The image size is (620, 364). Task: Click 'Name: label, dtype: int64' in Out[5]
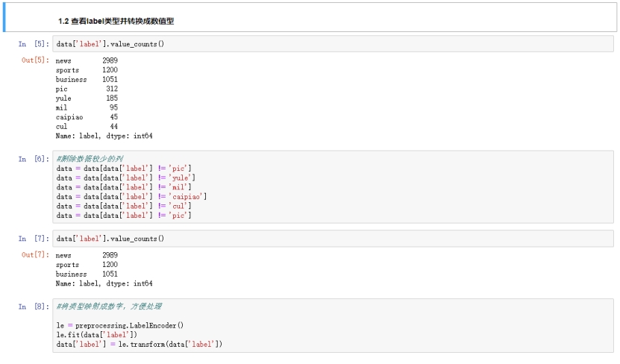pos(104,136)
